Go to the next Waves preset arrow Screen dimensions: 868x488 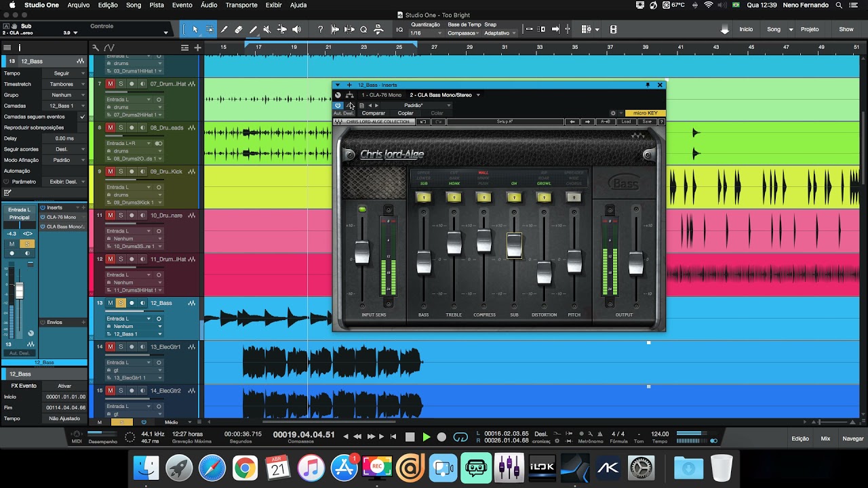click(588, 122)
